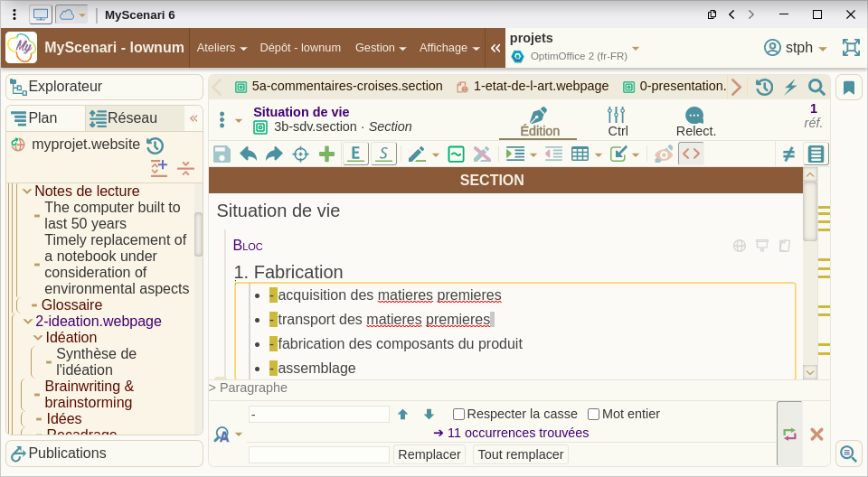Click the differences not-equal icon

coord(788,154)
